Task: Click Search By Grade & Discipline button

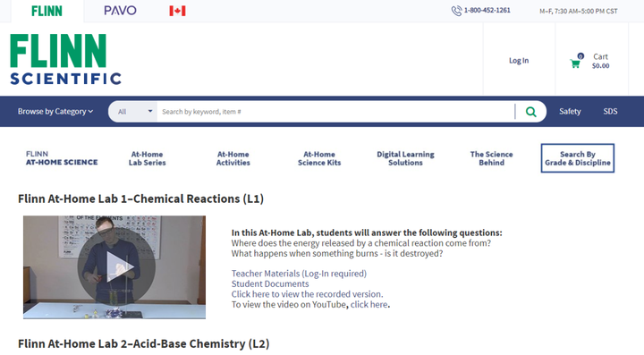Action: [x=578, y=158]
